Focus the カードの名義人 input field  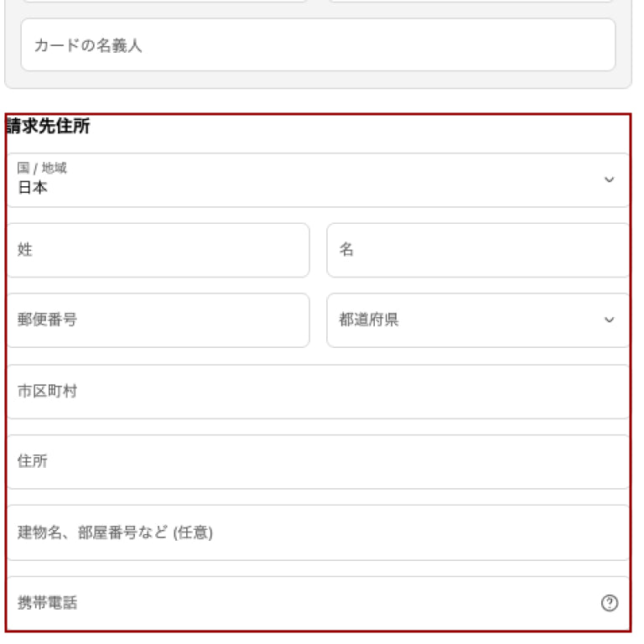coord(319,45)
